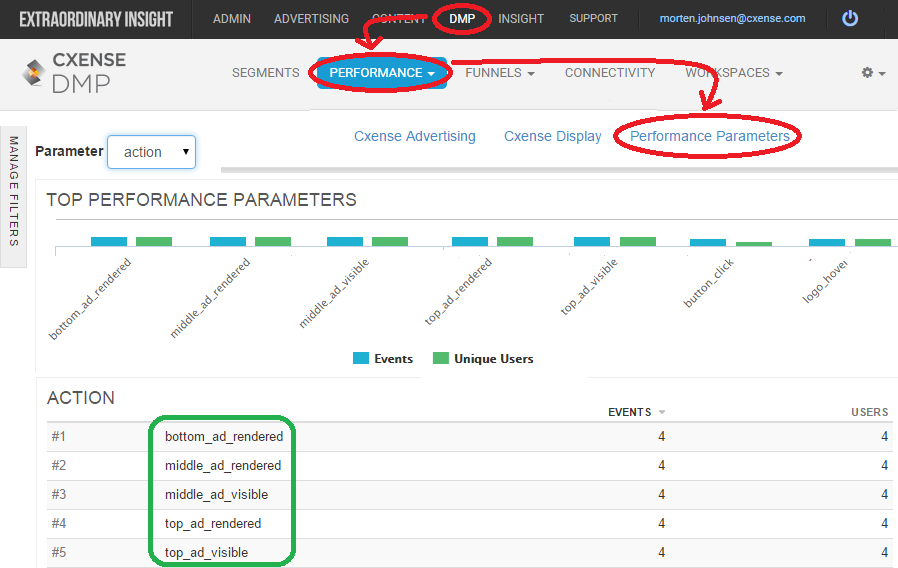The width and height of the screenshot is (898, 568).
Task: Go to the Segments tab
Action: [266, 73]
